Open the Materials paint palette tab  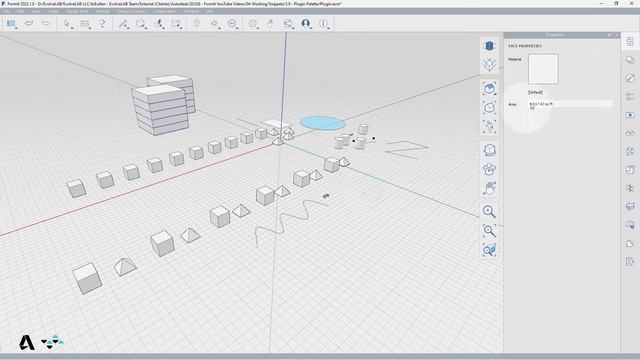click(630, 78)
